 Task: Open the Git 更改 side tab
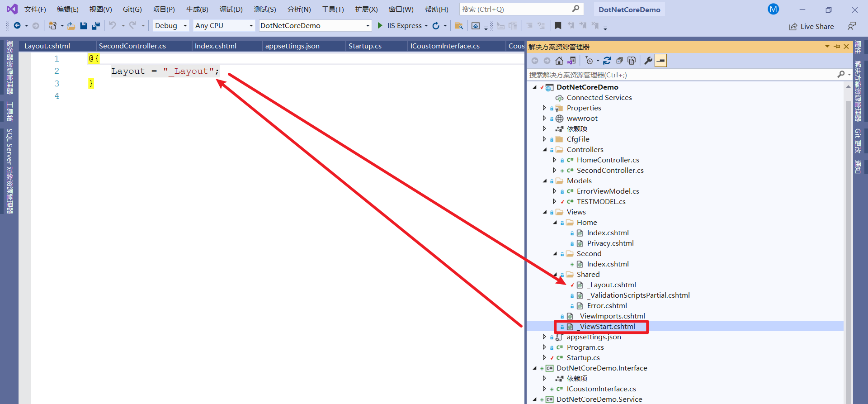click(857, 141)
